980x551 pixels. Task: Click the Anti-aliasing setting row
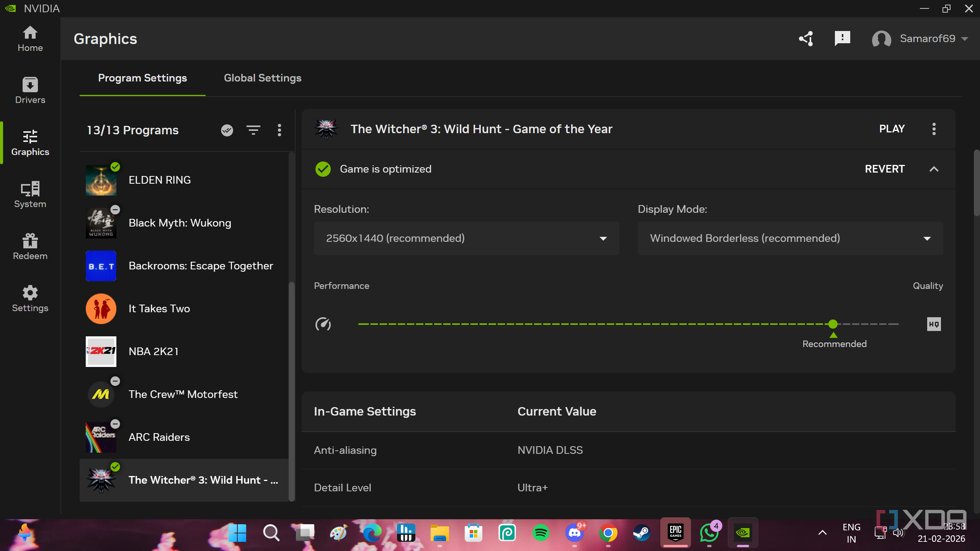coord(628,450)
